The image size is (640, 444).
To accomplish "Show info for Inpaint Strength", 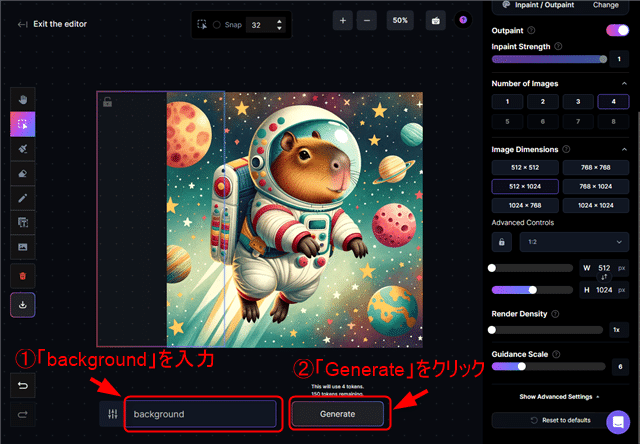I will [x=558, y=47].
